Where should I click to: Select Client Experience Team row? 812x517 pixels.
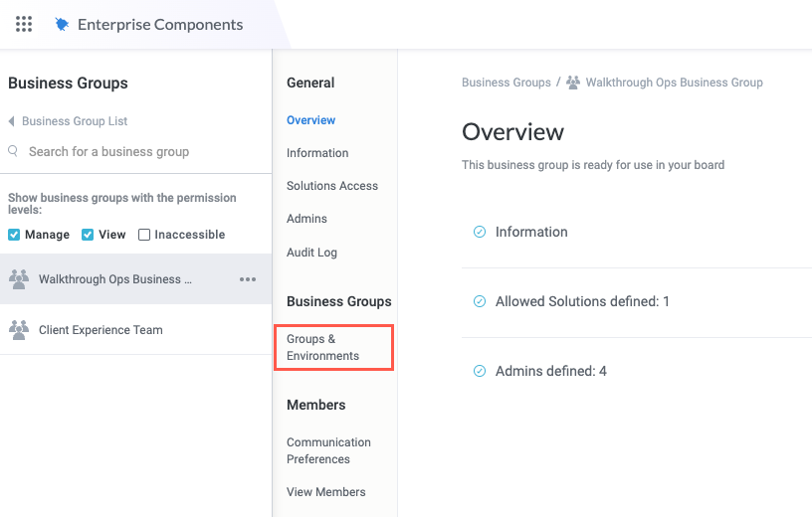point(135,330)
